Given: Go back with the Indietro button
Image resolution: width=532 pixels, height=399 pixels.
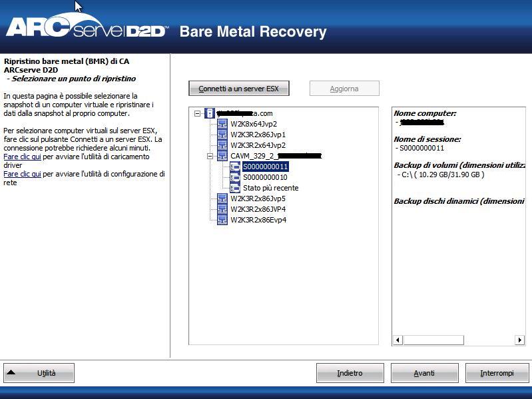Looking at the screenshot, I should [350, 373].
